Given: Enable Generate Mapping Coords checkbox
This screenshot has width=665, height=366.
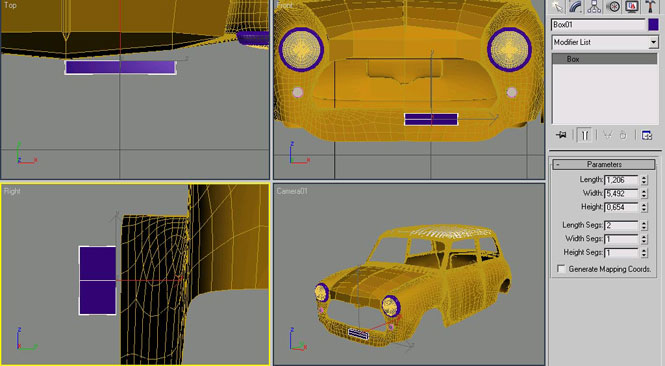Looking at the screenshot, I should [x=561, y=269].
